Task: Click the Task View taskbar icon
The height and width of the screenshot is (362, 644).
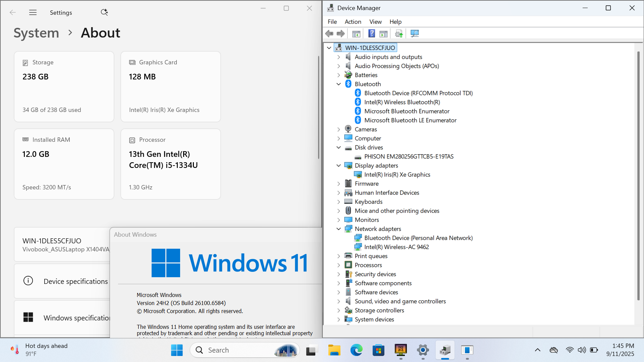Action: pyautogui.click(x=311, y=350)
